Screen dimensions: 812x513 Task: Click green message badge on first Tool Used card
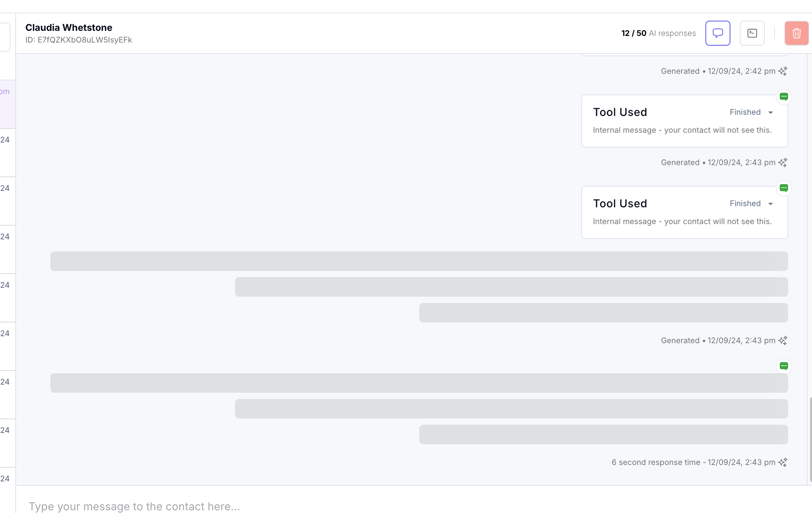pyautogui.click(x=784, y=96)
